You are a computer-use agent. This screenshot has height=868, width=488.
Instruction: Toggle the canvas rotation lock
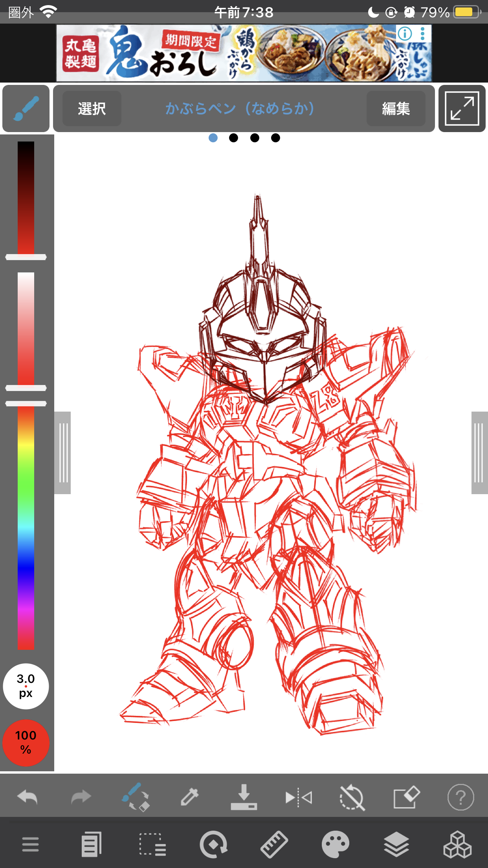pos(352,797)
